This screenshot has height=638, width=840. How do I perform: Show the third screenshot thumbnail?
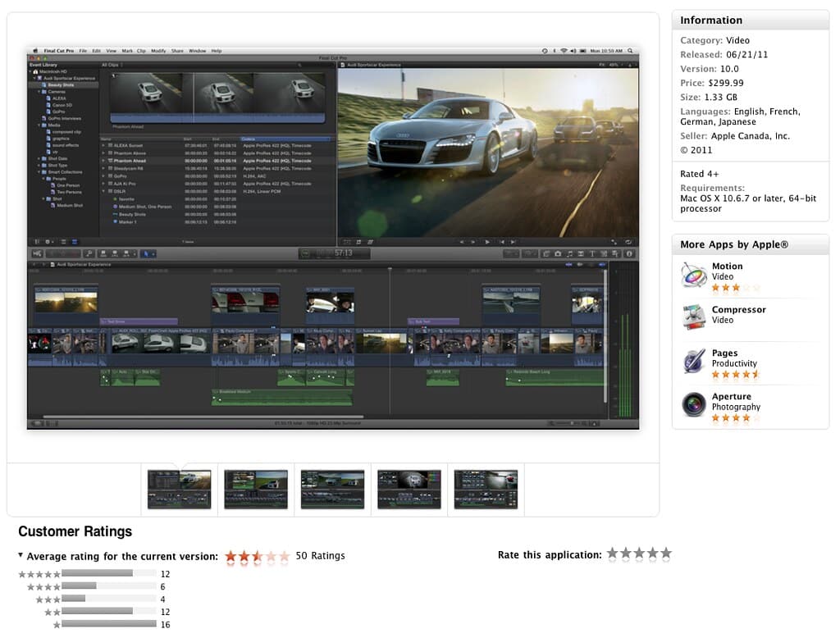[x=333, y=489]
